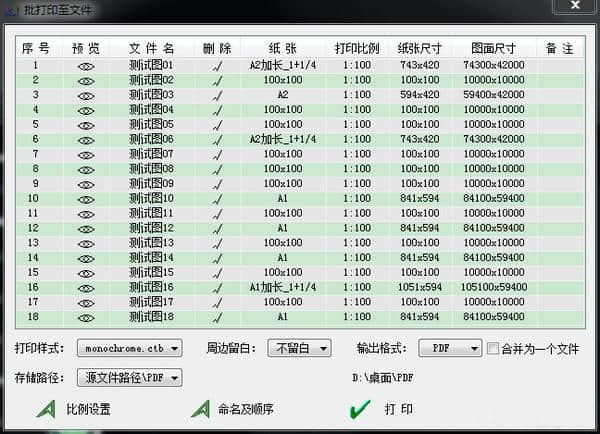
Task: Preview 测试图02 via its eye icon
Action: [86, 81]
